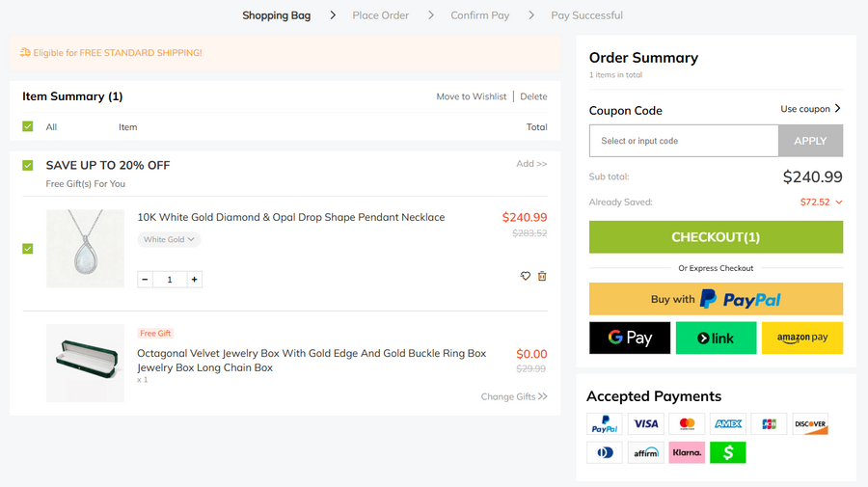The height and width of the screenshot is (487, 868).
Task: Click the Klarna payment icon
Action: pos(687,452)
